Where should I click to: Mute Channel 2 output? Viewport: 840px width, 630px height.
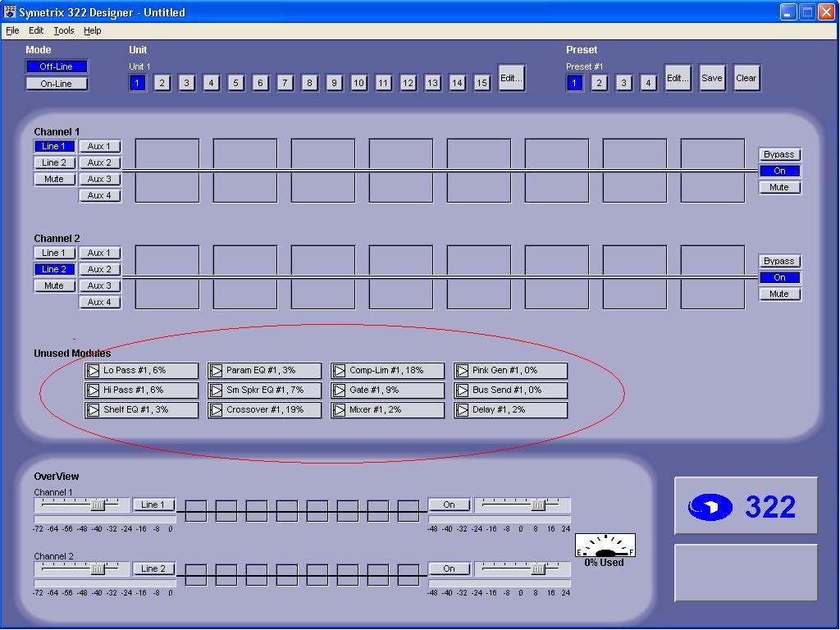pyautogui.click(x=778, y=294)
